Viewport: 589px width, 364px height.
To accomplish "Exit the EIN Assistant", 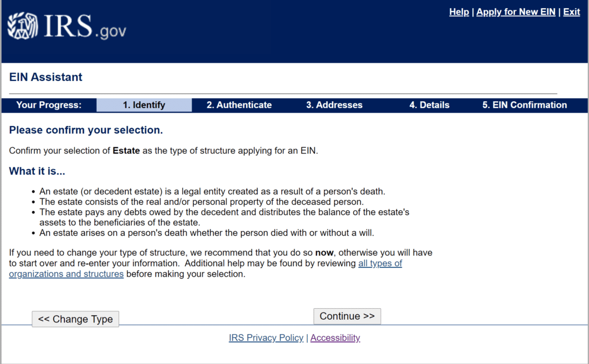I will coord(571,12).
